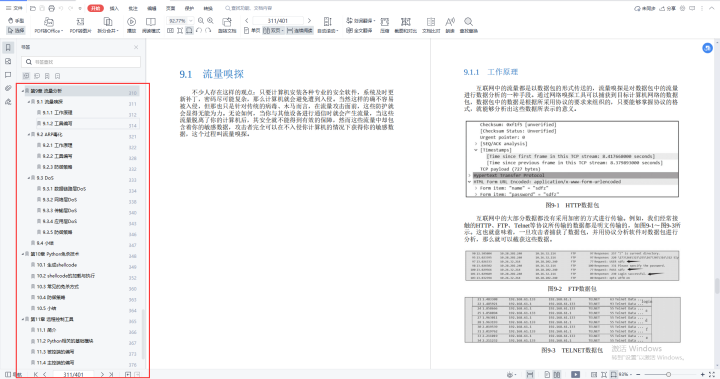This screenshot has width=720, height=379.
Task: Open the 拆分合并 dropdown
Action: point(108,25)
